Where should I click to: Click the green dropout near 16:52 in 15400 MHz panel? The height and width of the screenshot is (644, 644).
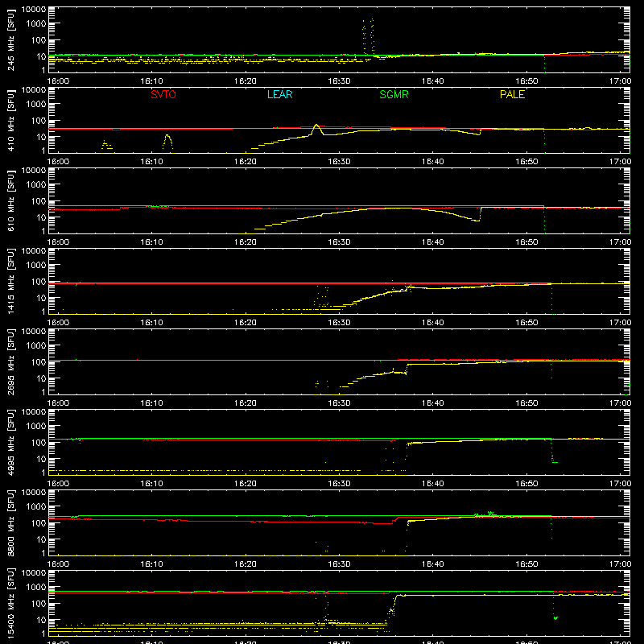click(x=555, y=605)
